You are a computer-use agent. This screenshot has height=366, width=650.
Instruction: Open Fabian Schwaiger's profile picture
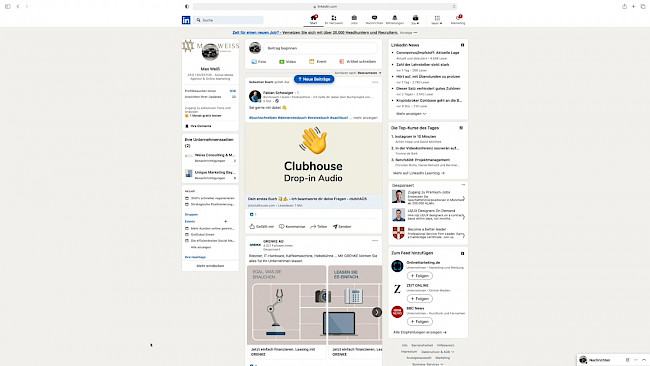255,96
